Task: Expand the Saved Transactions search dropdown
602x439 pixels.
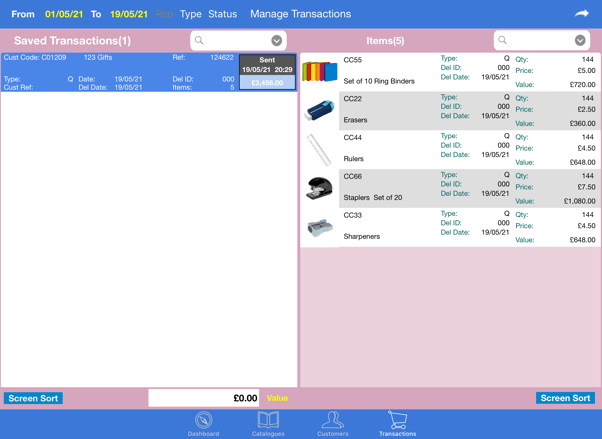Action: (277, 41)
